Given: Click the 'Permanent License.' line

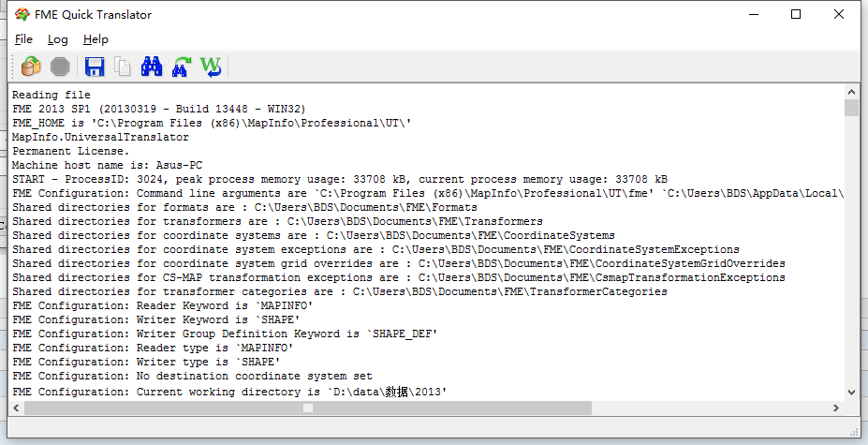Looking at the screenshot, I should coord(70,151).
